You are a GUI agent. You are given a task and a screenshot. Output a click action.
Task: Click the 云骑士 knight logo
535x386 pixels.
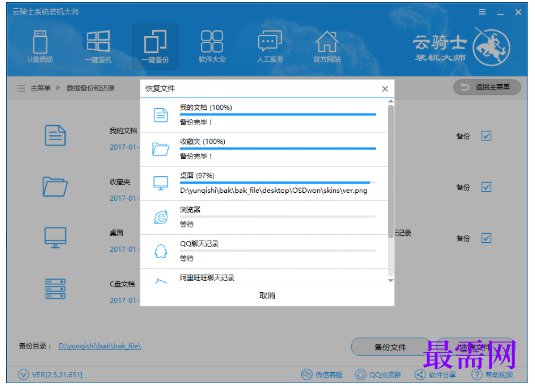[492, 47]
